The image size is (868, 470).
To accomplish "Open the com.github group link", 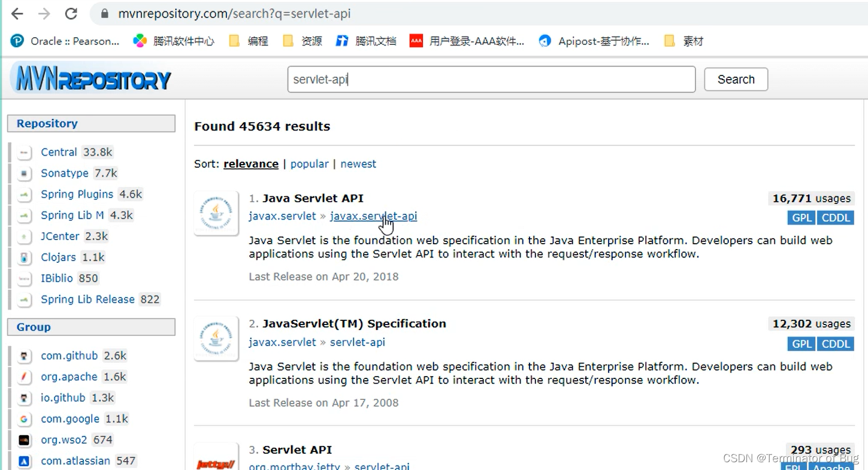I will click(69, 356).
